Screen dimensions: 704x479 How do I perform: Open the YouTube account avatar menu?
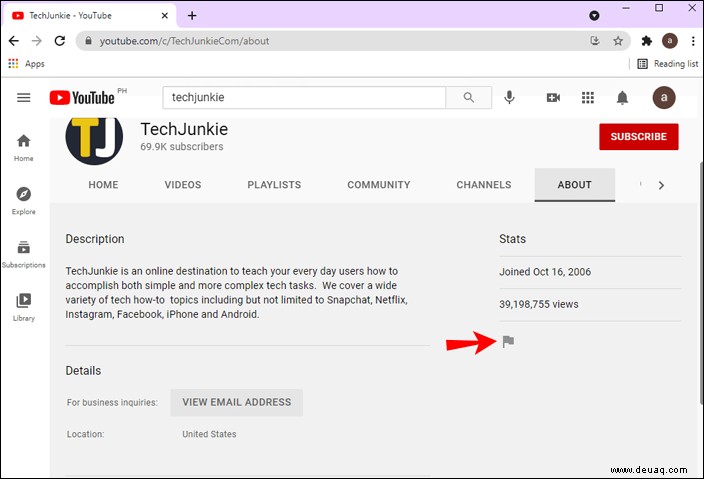pyautogui.click(x=664, y=97)
